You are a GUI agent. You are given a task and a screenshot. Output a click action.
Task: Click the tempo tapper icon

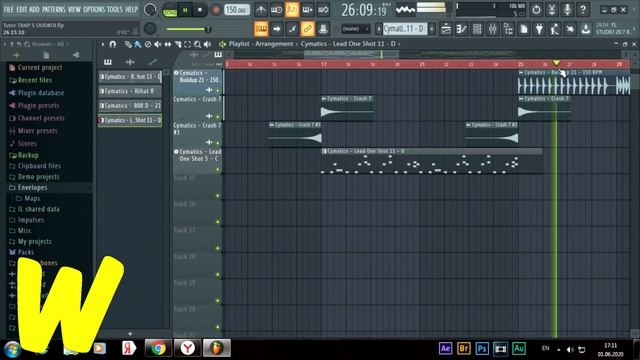click(555, 29)
